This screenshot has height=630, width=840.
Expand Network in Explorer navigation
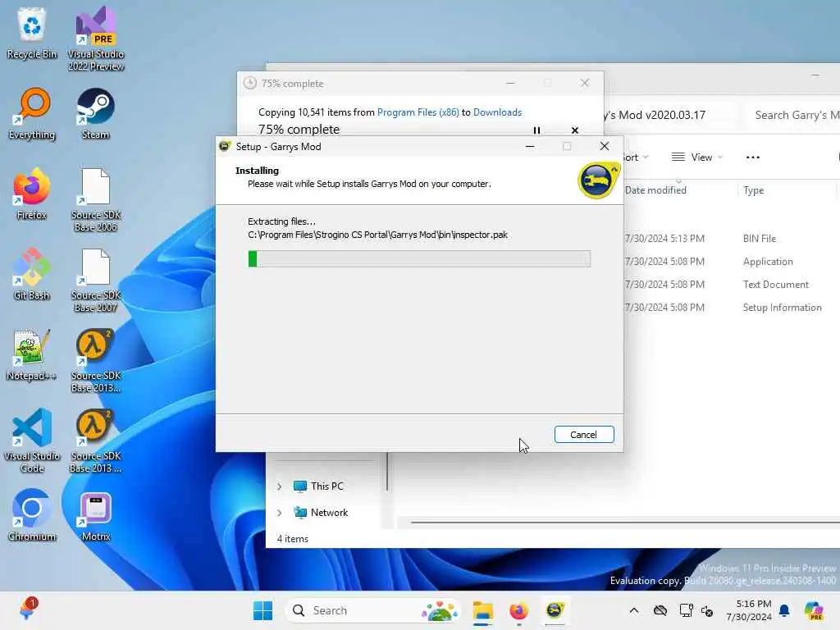(279, 513)
